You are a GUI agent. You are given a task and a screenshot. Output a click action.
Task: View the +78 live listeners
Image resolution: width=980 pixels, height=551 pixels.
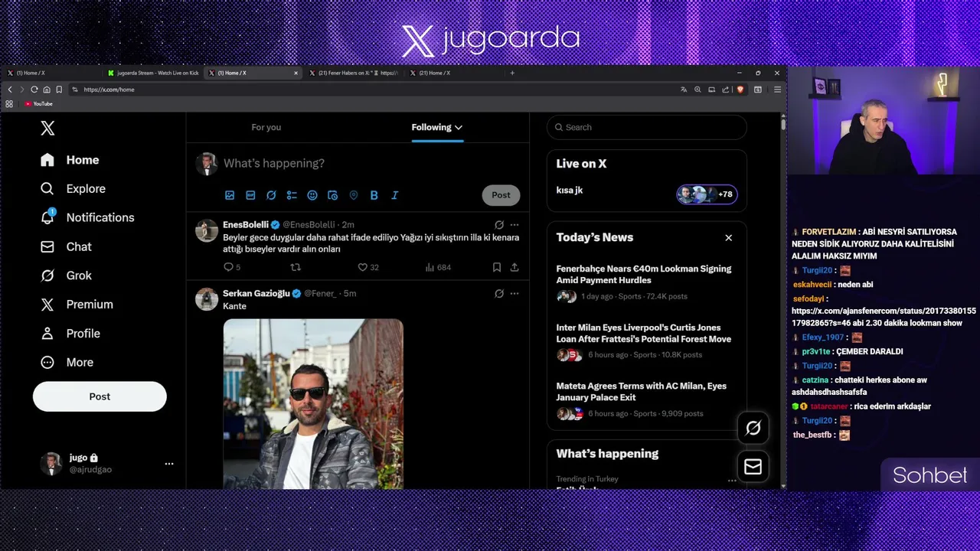pyautogui.click(x=707, y=194)
